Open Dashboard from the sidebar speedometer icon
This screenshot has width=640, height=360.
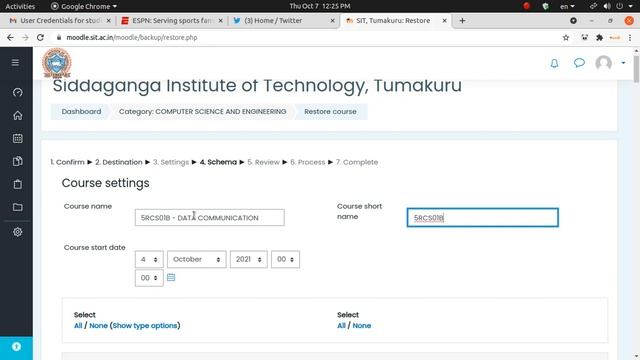[18, 93]
